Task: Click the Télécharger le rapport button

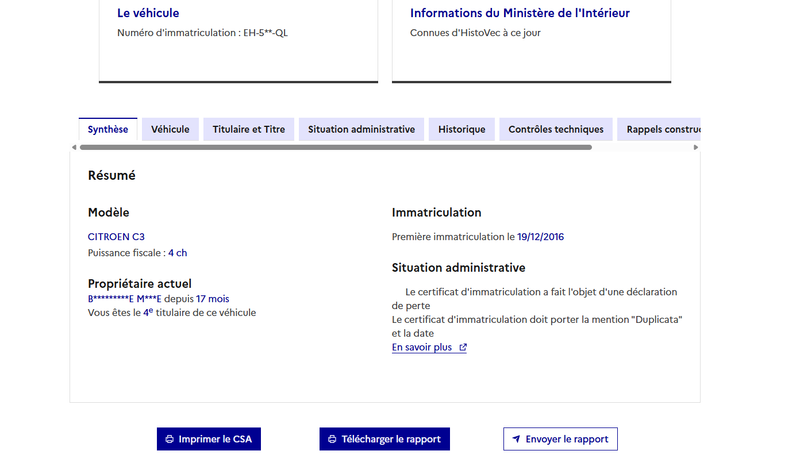Action: [385, 439]
